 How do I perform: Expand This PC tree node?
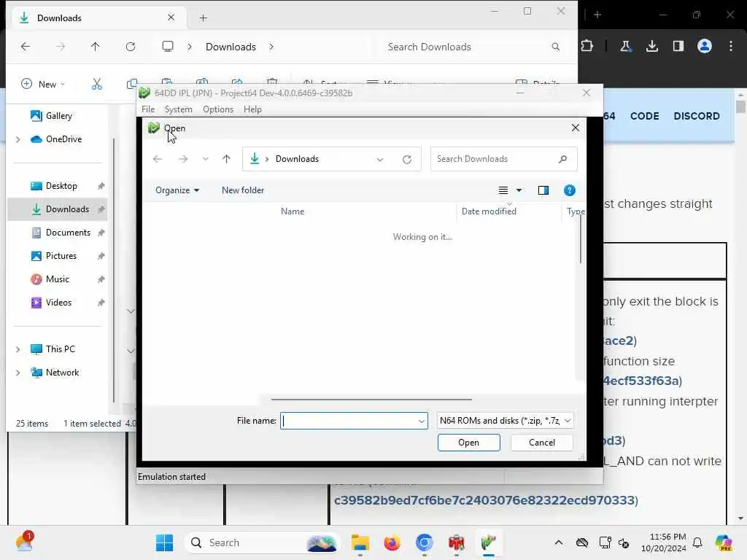point(18,349)
